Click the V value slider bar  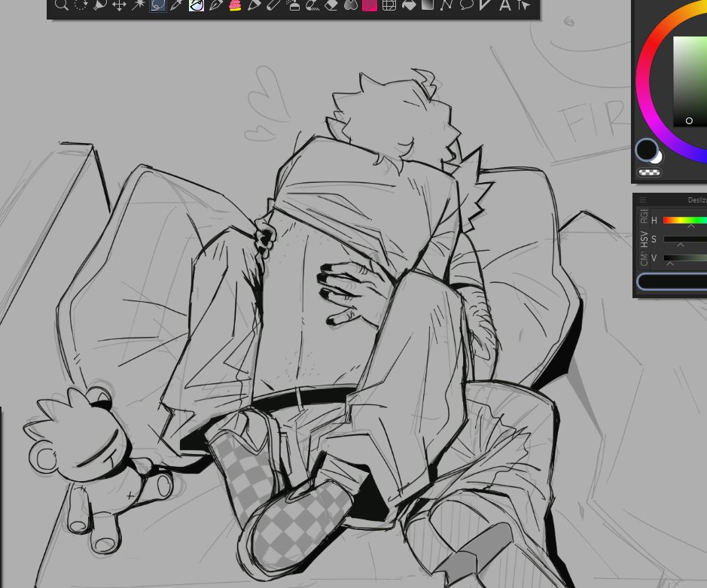coord(685,258)
